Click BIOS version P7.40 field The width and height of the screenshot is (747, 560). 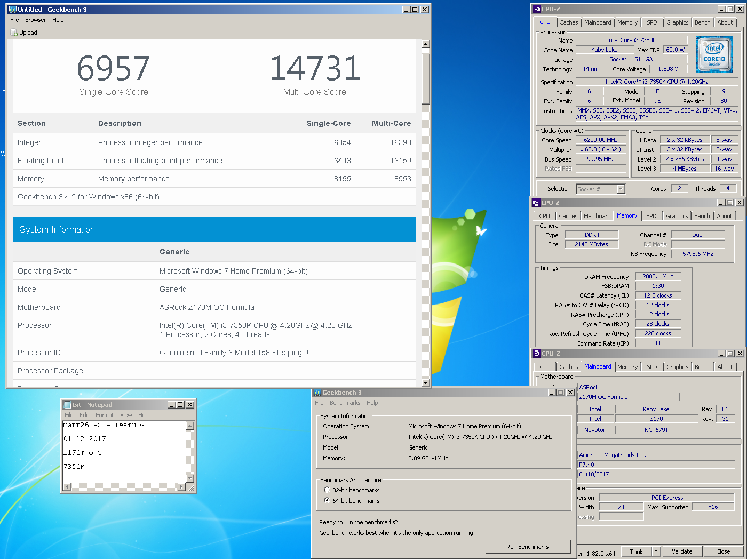(x=656, y=465)
